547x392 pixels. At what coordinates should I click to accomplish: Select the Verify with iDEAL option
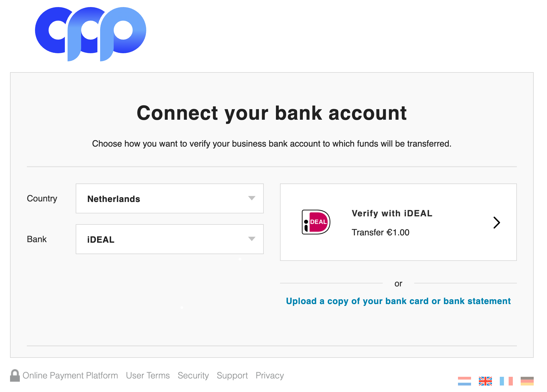click(392, 213)
